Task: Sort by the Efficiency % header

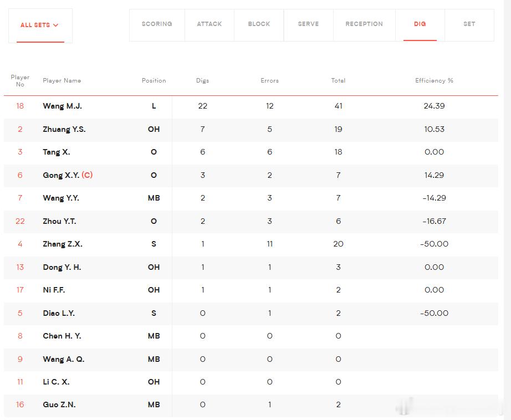Action: click(434, 80)
